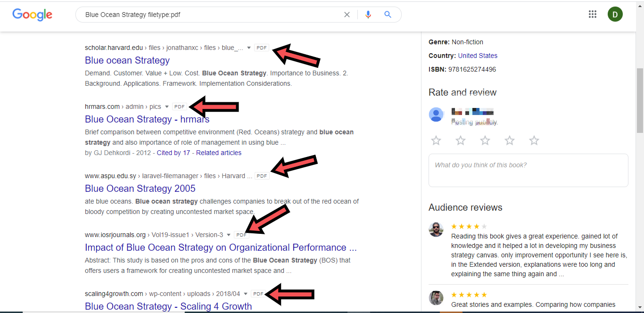Click the 'Genre: Non-fiction' text
Viewport: 644px width, 313px height.
tap(456, 42)
